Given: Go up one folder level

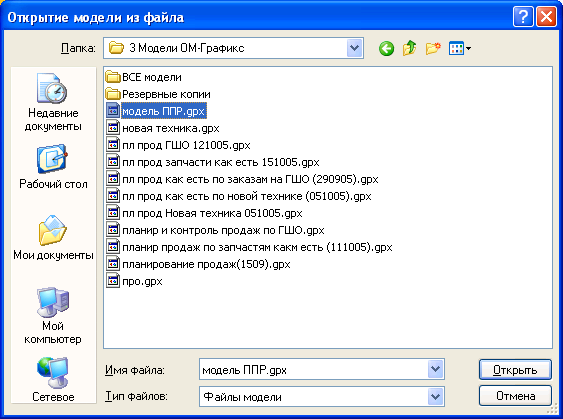Looking at the screenshot, I should (409, 48).
